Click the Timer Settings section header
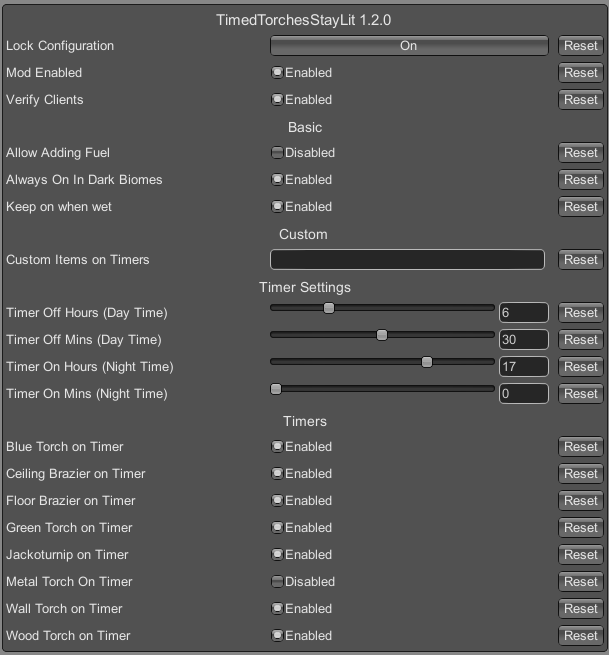Image resolution: width=609 pixels, height=655 pixels. pos(305,287)
